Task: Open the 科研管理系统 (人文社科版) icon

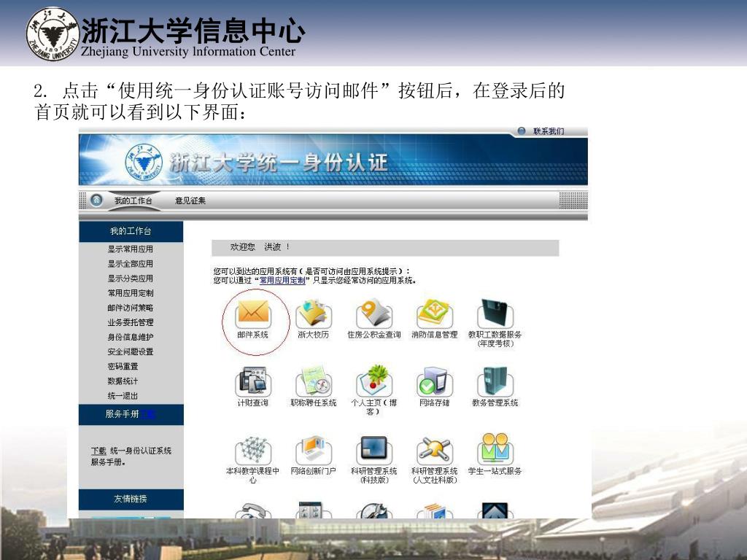Action: [x=435, y=449]
